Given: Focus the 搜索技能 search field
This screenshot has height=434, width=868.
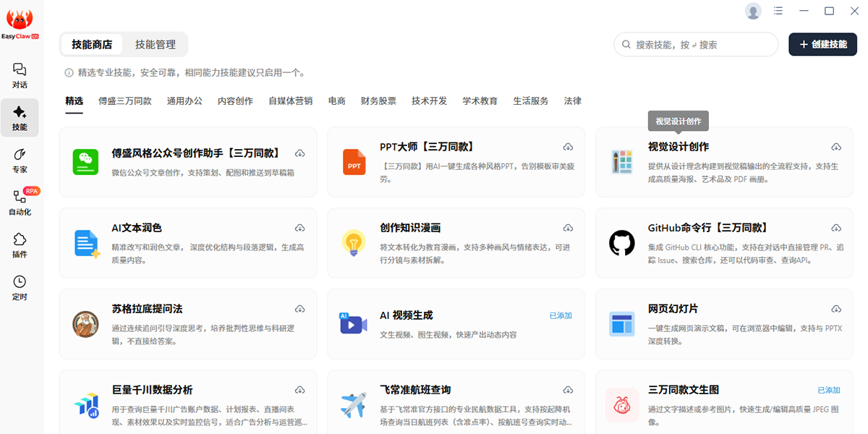Looking at the screenshot, I should point(696,44).
